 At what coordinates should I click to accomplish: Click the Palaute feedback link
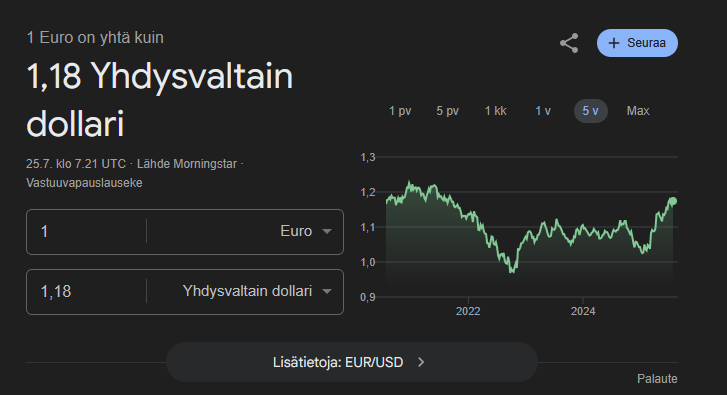point(657,379)
